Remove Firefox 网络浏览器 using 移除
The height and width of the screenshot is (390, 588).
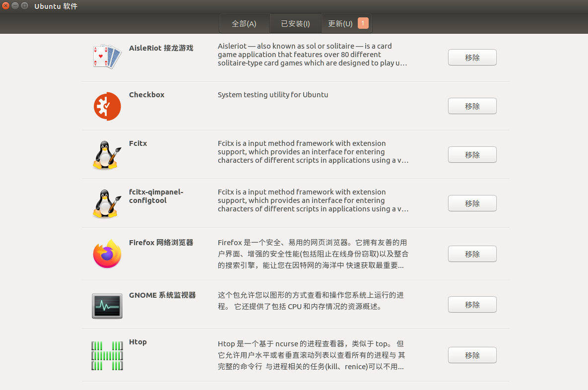tap(472, 254)
